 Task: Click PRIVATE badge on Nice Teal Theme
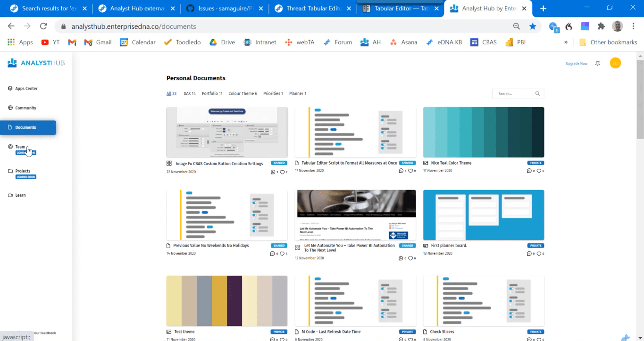(x=535, y=163)
